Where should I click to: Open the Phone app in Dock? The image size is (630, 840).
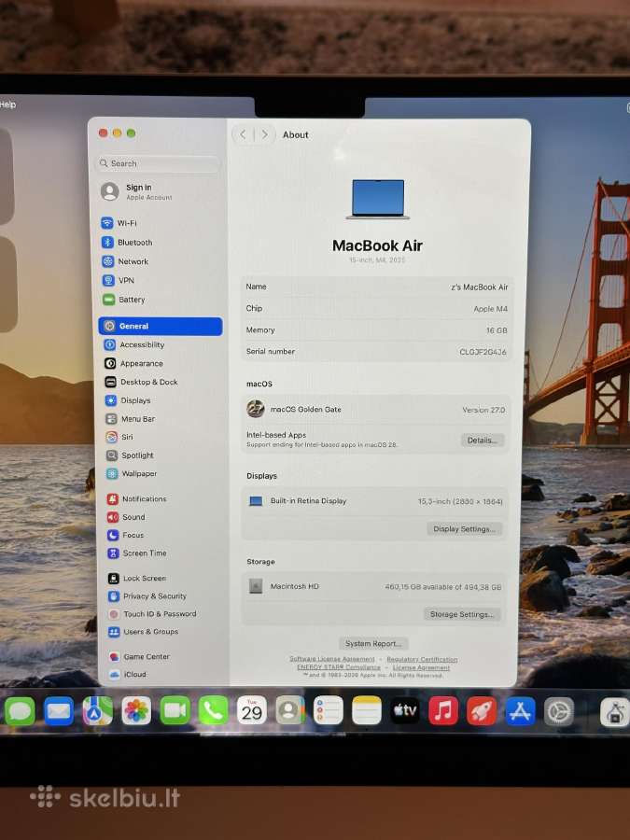213,711
